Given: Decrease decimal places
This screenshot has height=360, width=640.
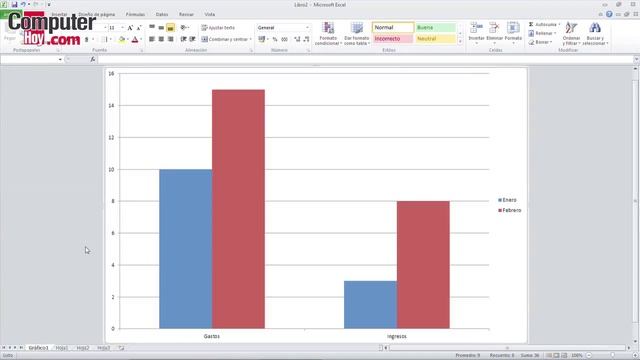Looking at the screenshot, I should click(x=306, y=39).
